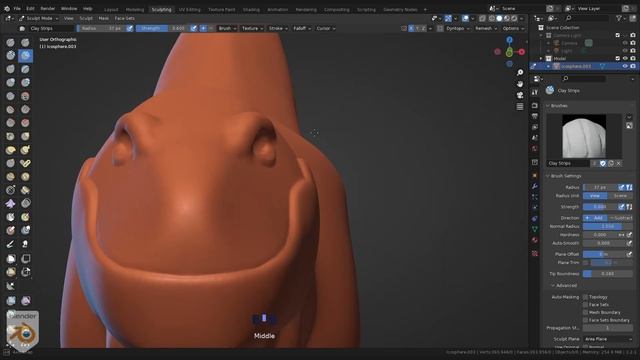Enable Face Sets auto-masking checkbox
This screenshot has width=640, height=360.
point(585,304)
